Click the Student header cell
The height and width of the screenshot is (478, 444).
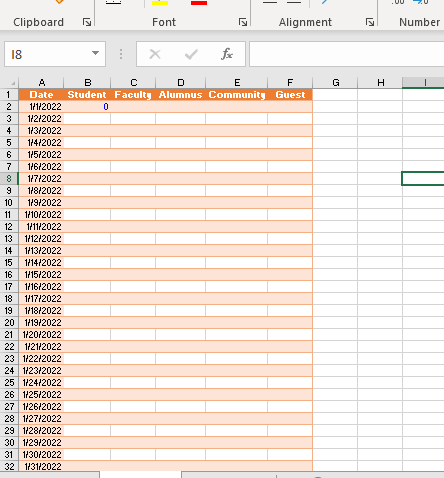click(x=87, y=95)
